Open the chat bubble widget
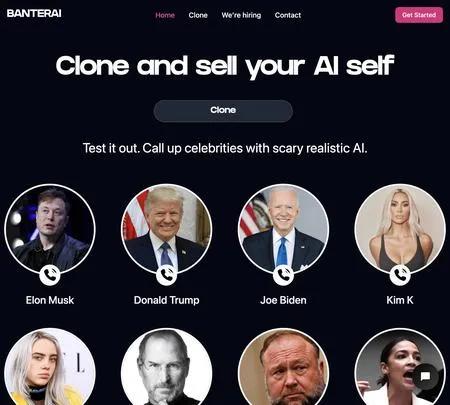This screenshot has height=405, width=450. click(425, 376)
